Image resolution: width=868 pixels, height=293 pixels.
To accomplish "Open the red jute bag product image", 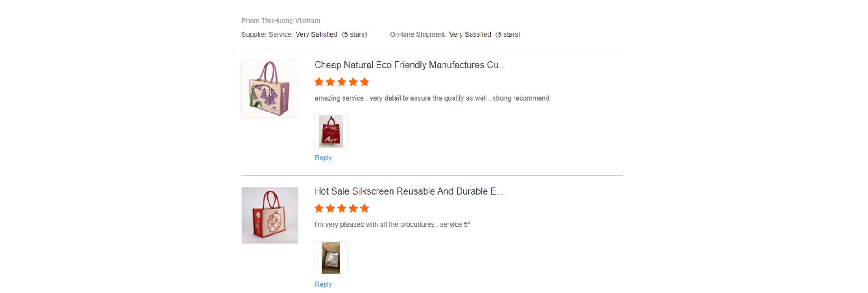I will (270, 215).
